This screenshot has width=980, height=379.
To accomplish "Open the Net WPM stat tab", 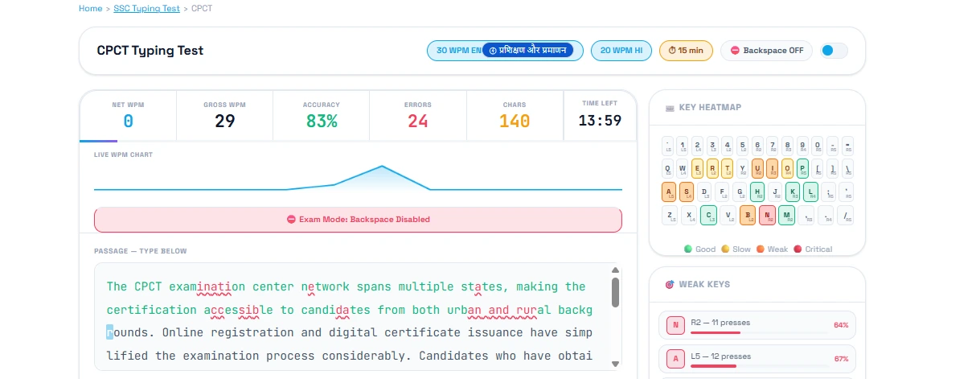I will click(128, 115).
